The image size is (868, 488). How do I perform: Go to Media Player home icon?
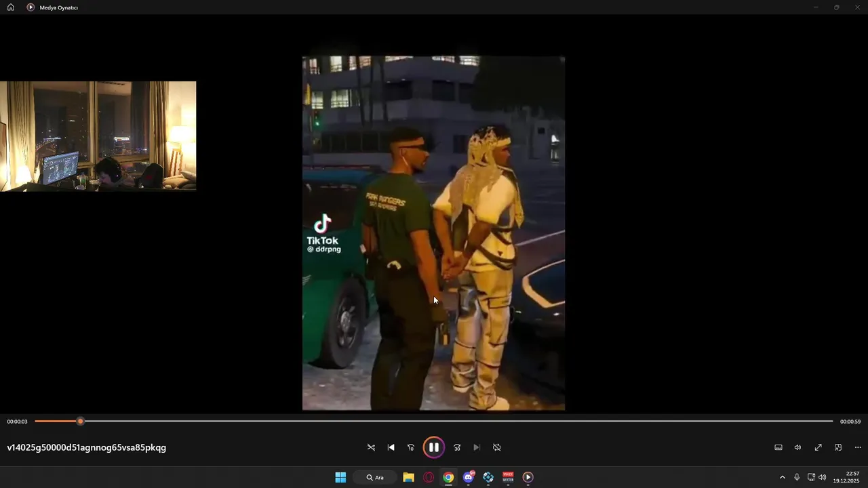pos(11,7)
